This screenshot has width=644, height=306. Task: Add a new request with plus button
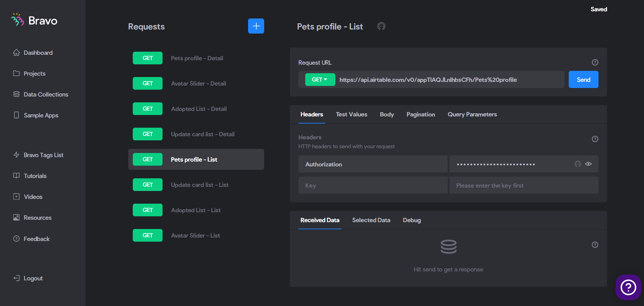coord(256,26)
